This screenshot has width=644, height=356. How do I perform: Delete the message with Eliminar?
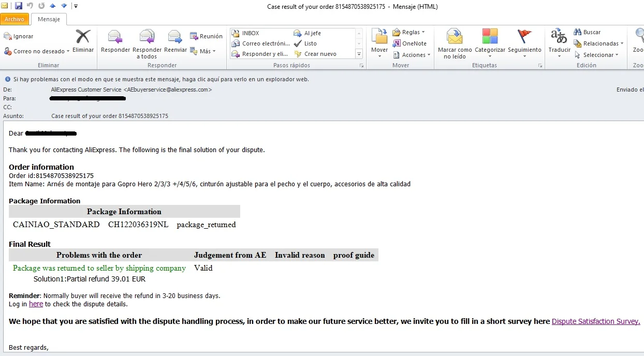click(x=83, y=41)
